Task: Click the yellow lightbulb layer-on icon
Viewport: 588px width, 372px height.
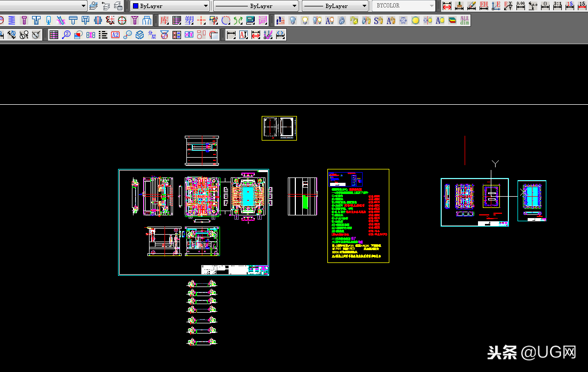Action: click(305, 20)
